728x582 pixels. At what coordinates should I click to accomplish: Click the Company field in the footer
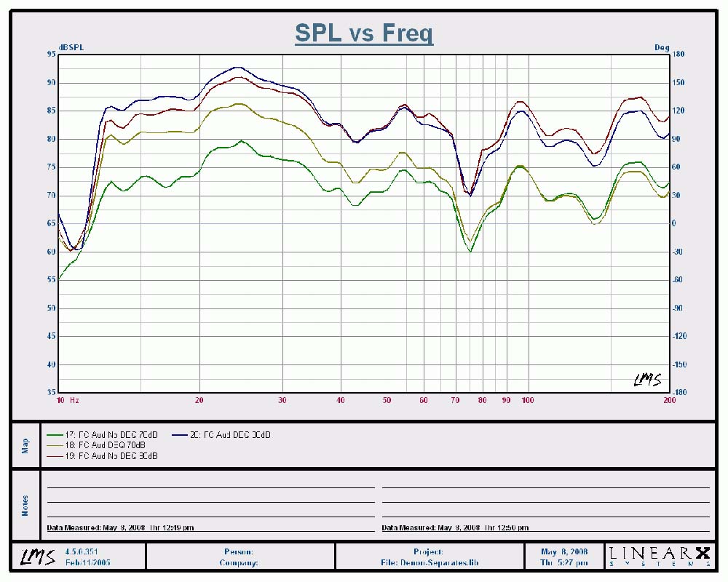pos(237,563)
